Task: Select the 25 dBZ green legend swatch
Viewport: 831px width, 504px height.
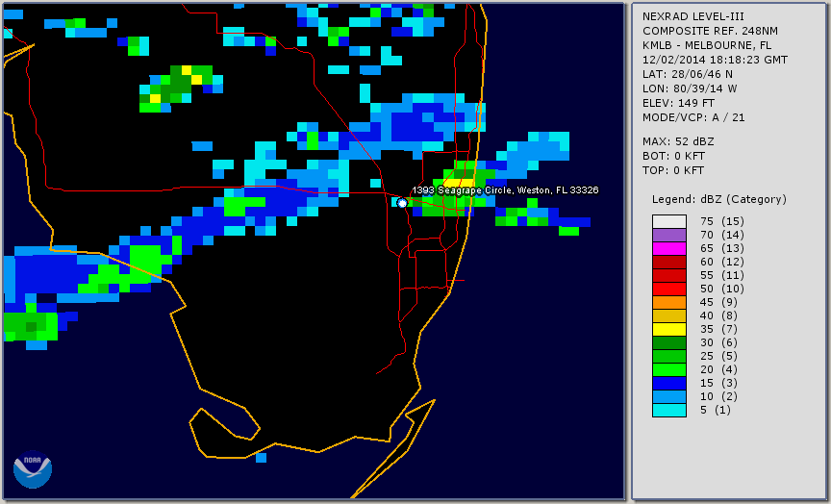Action: [x=668, y=356]
